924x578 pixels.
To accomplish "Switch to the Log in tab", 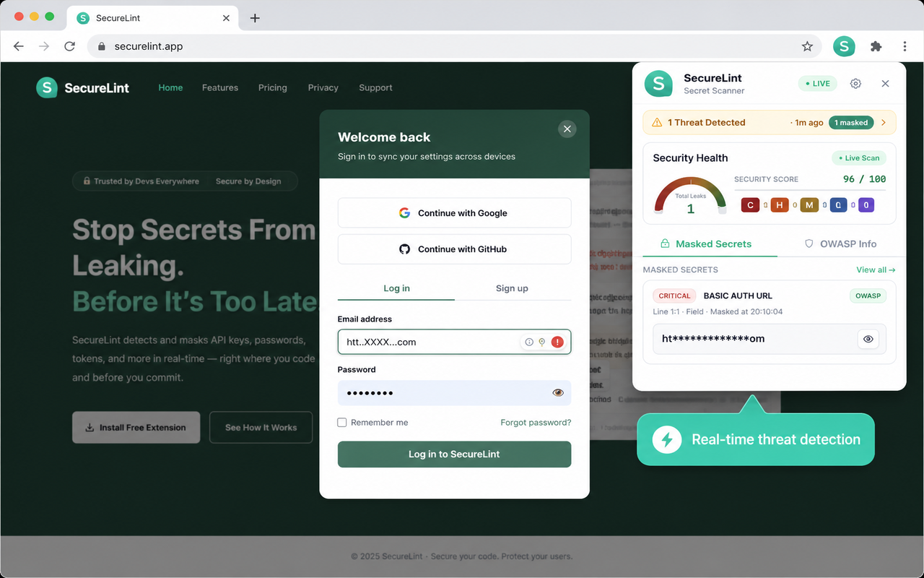I will tap(396, 288).
